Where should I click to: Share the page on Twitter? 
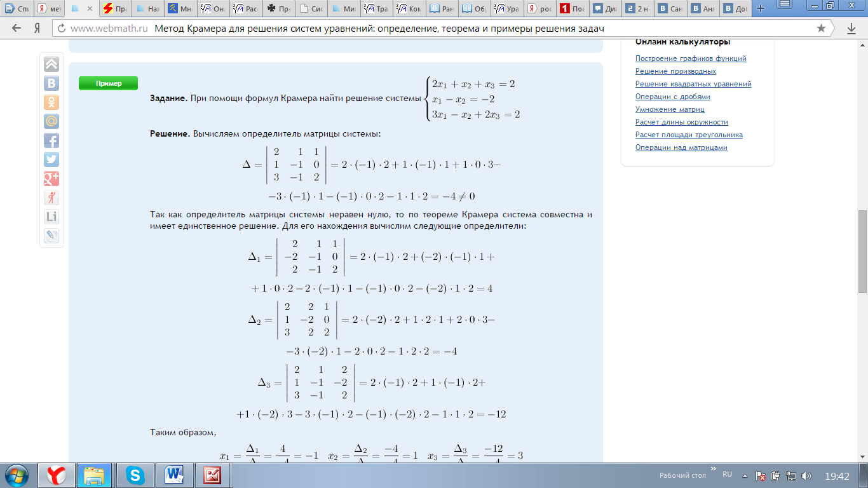tap(51, 159)
